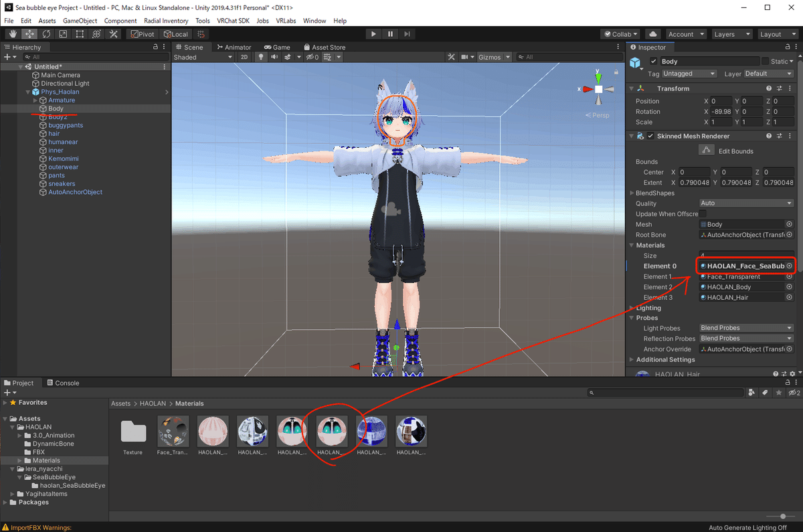Open saved searches star in Project panel
Screen dimensions: 803x532
click(779, 392)
